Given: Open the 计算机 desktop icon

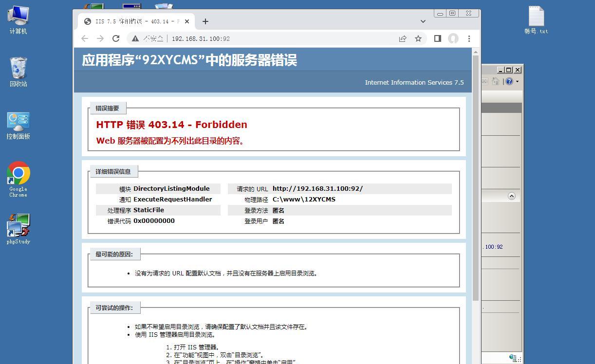Looking at the screenshot, I should (x=18, y=19).
